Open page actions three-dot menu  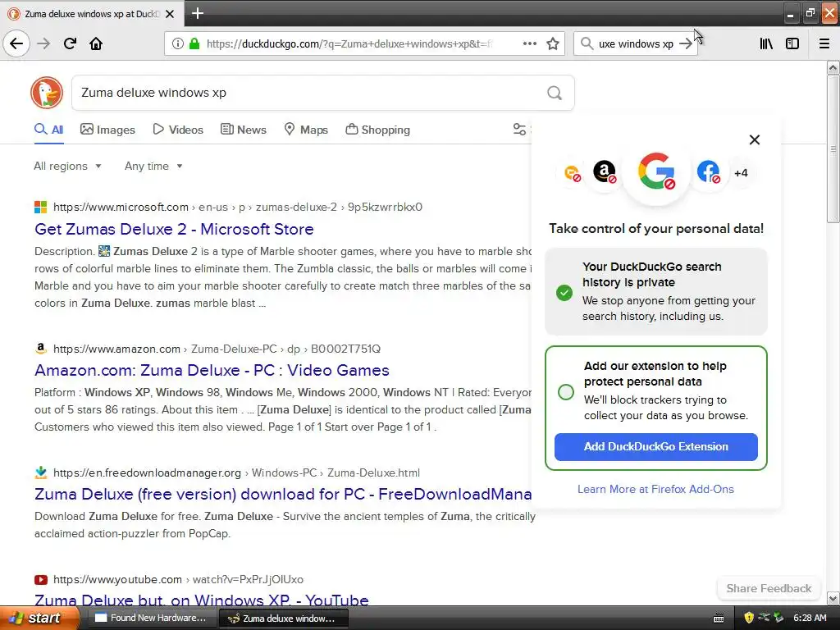529,43
